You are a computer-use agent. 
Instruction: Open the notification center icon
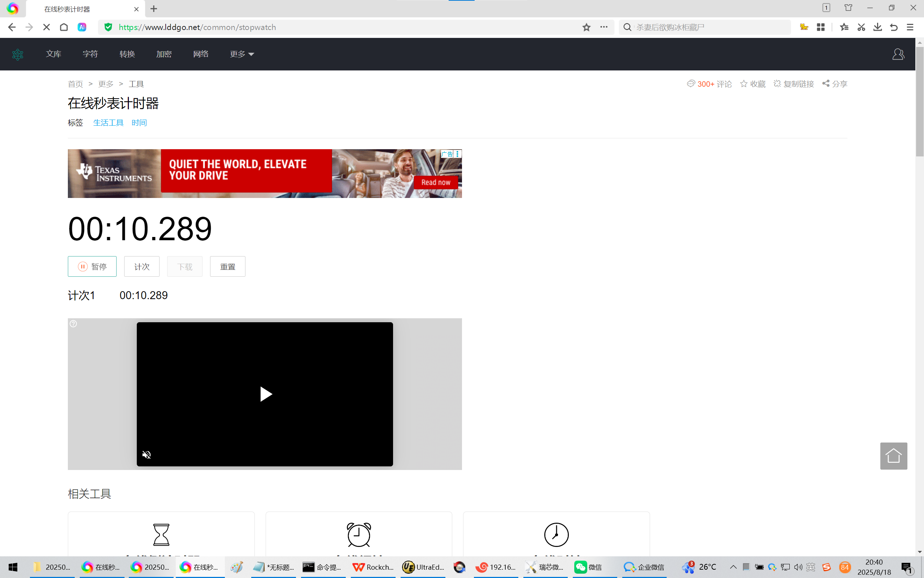[x=906, y=568]
